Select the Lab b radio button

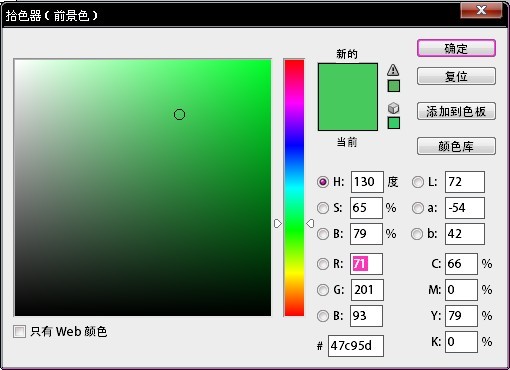click(417, 234)
